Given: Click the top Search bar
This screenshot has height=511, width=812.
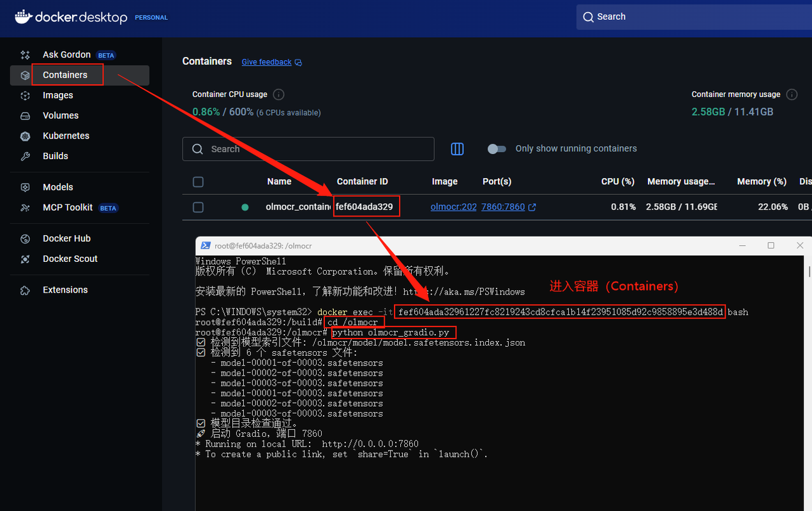Looking at the screenshot, I should tap(694, 17).
